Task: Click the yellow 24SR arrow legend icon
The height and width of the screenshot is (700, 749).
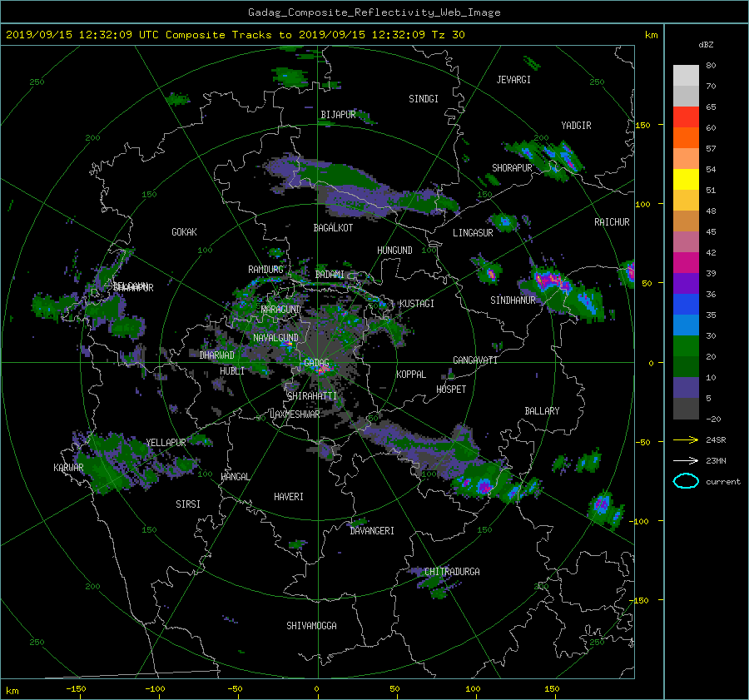Action: tap(686, 439)
